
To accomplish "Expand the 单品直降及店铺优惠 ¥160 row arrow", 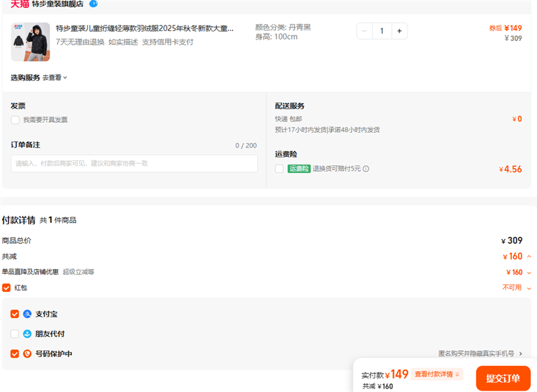I will click(529, 273).
